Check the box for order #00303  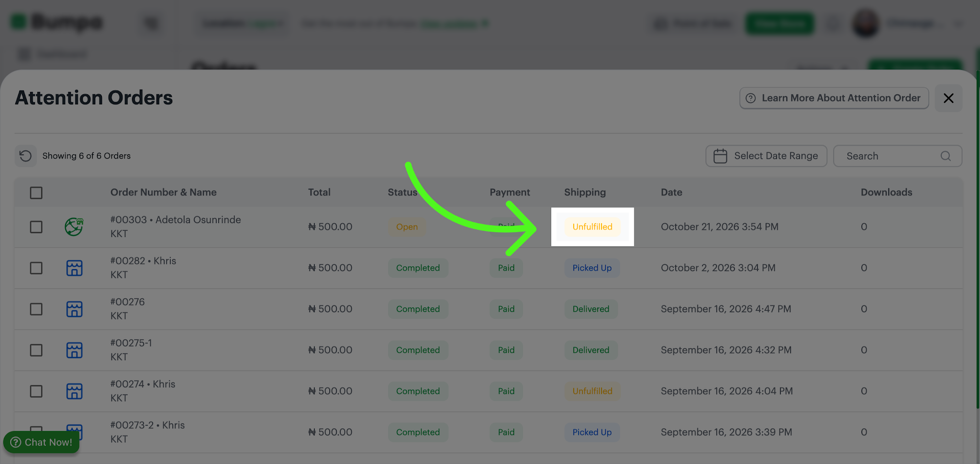[x=36, y=227]
